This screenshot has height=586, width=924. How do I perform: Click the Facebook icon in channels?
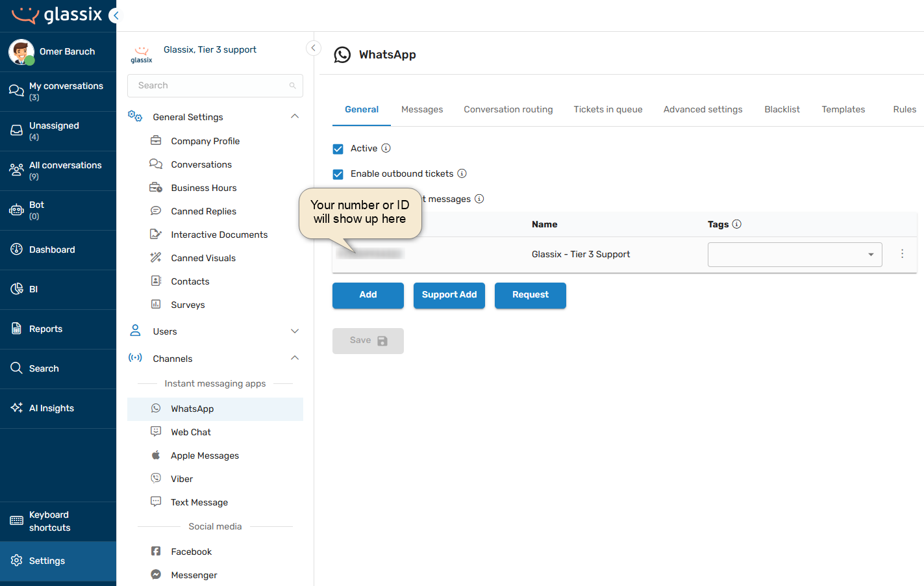[156, 551]
